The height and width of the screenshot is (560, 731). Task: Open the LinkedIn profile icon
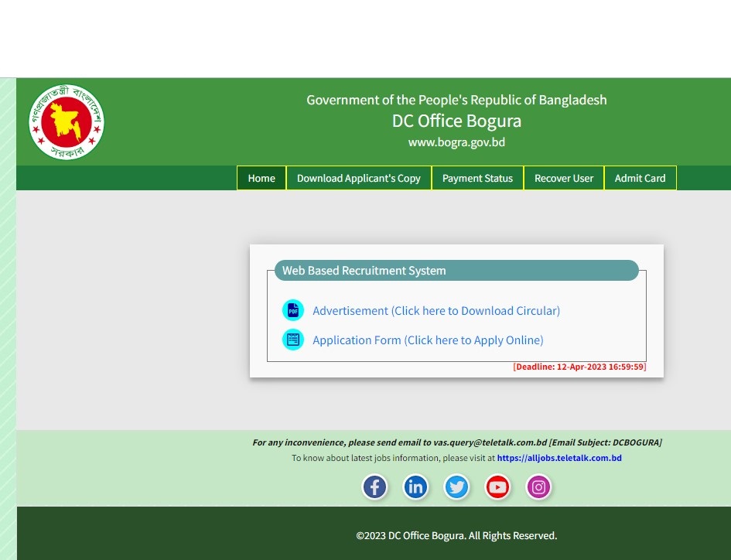pyautogui.click(x=415, y=487)
